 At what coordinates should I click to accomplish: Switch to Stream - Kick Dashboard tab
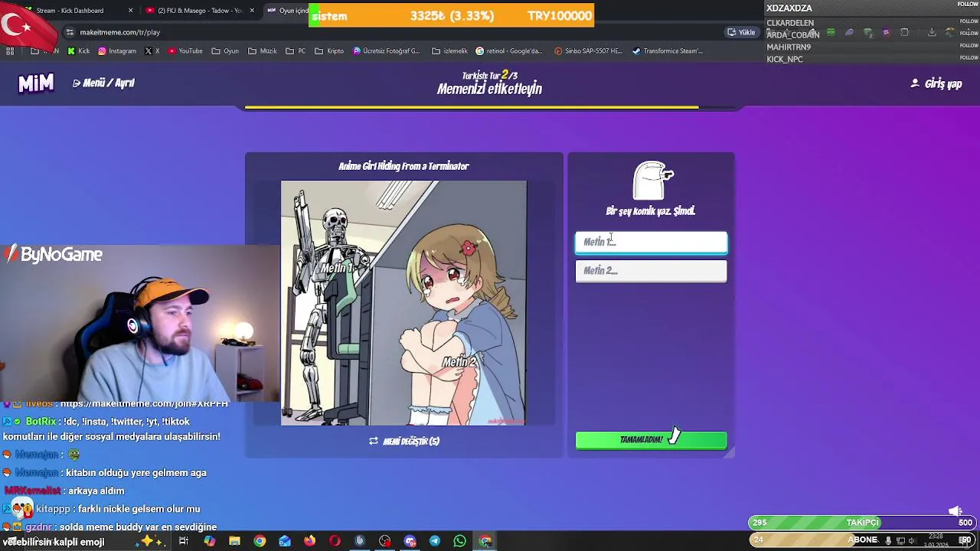pos(70,11)
